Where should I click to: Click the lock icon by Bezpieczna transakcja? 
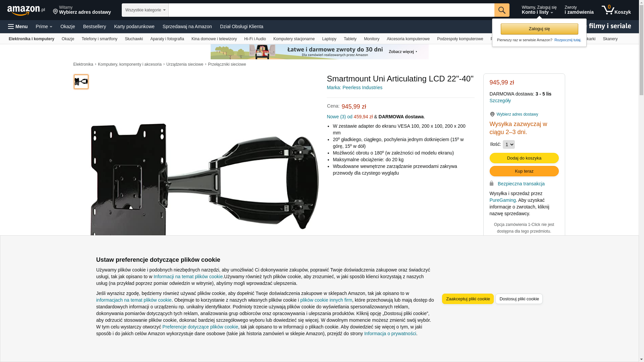click(x=491, y=183)
